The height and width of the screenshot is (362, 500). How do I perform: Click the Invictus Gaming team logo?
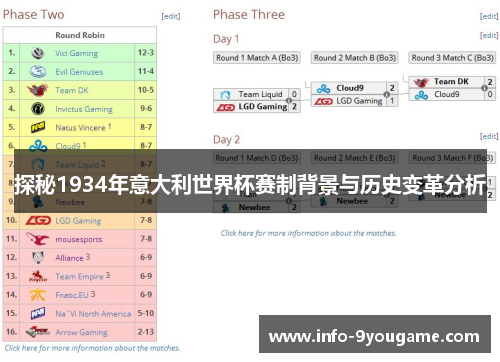coord(38,109)
